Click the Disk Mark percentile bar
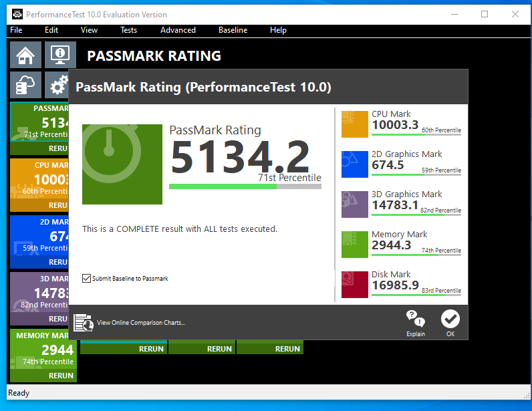The image size is (532, 411). tap(416, 295)
